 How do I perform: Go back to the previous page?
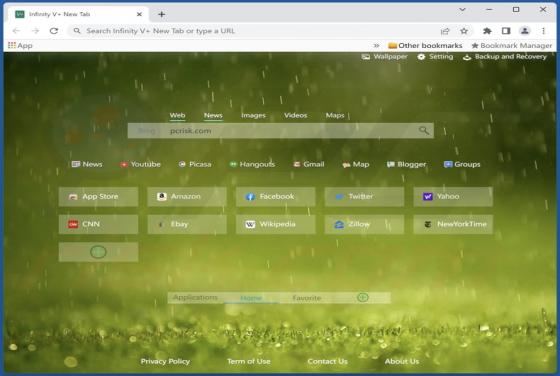[16, 31]
